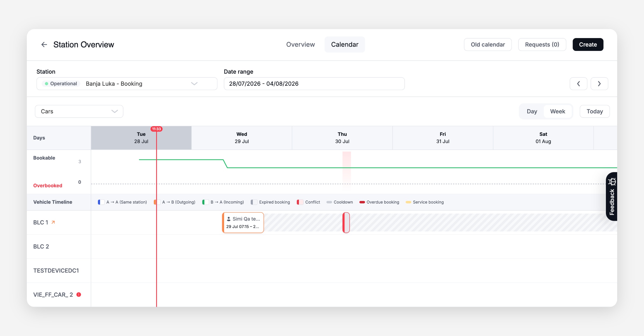644x336 pixels.
Task: Click the red conflict marker on BLC 1 row
Action: coord(346,222)
